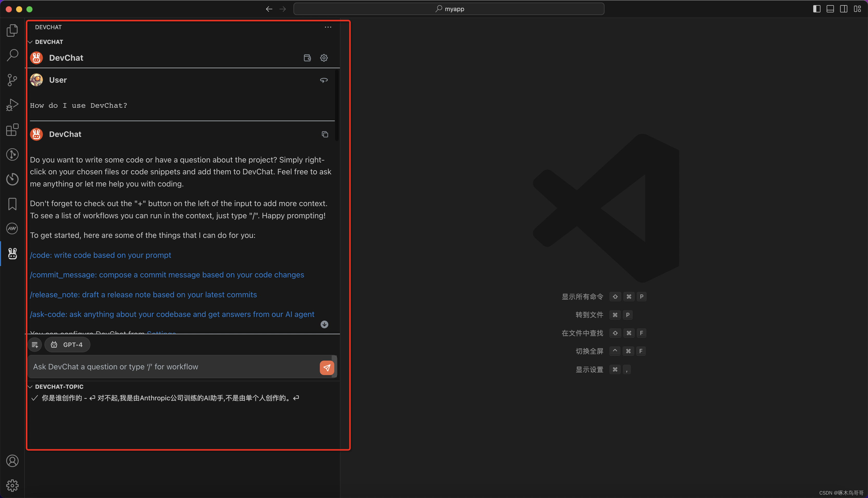Open the Git graph icon in activity bar
This screenshot has height=498, width=868.
click(x=12, y=154)
